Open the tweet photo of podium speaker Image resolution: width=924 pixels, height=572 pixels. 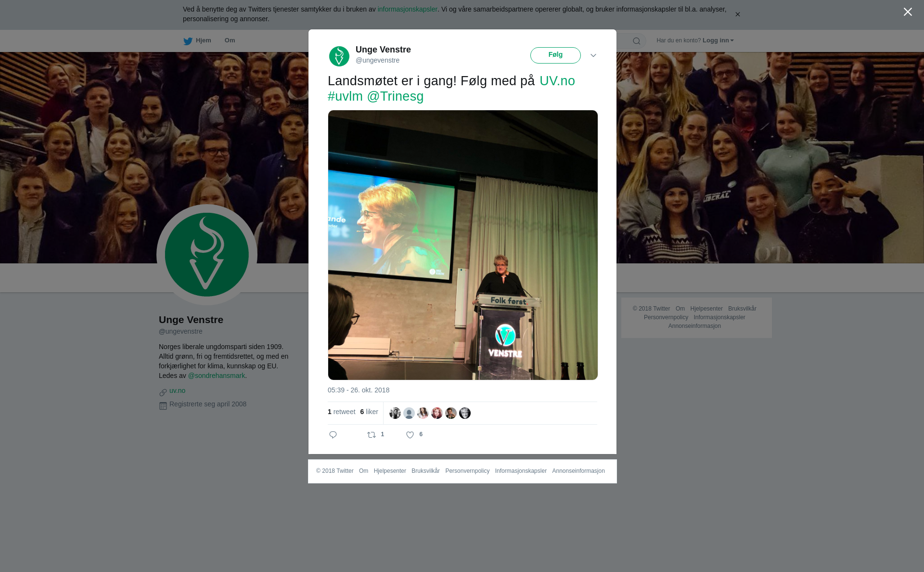click(463, 245)
